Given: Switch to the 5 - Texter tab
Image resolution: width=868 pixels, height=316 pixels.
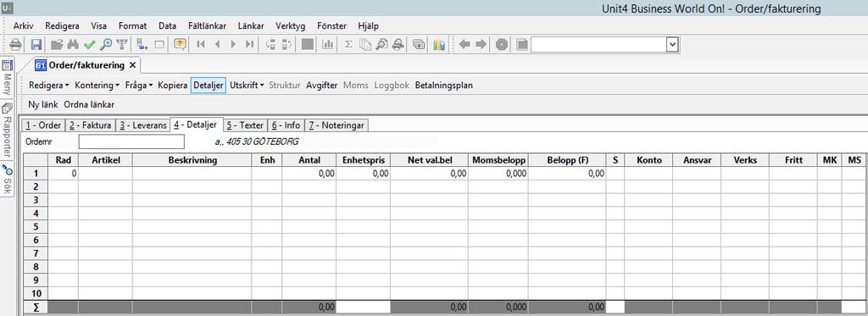Looking at the screenshot, I should click(245, 125).
